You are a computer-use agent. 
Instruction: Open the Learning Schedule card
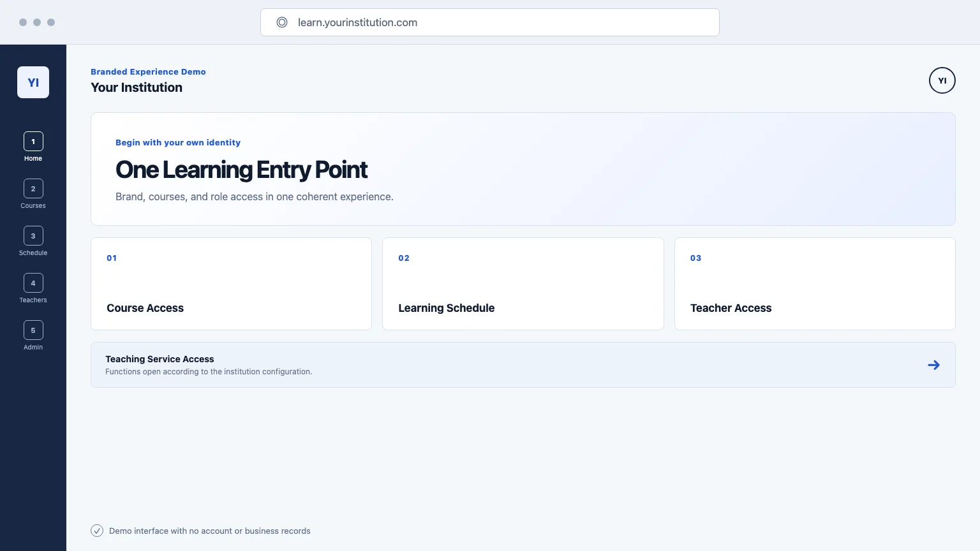point(523,284)
